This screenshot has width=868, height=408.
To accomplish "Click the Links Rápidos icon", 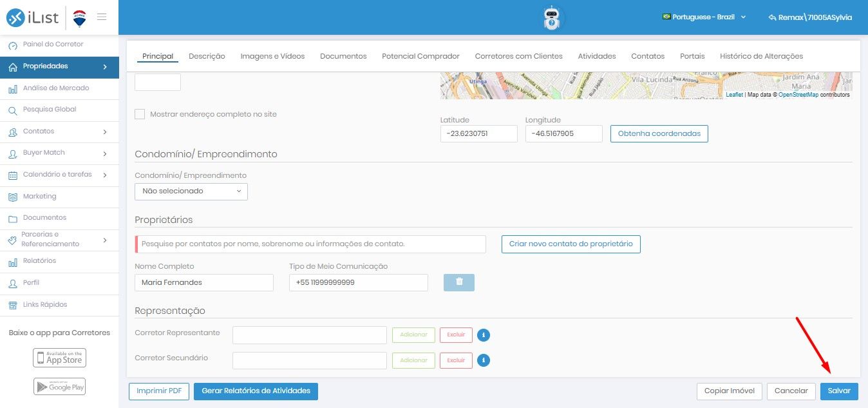I will click(12, 306).
